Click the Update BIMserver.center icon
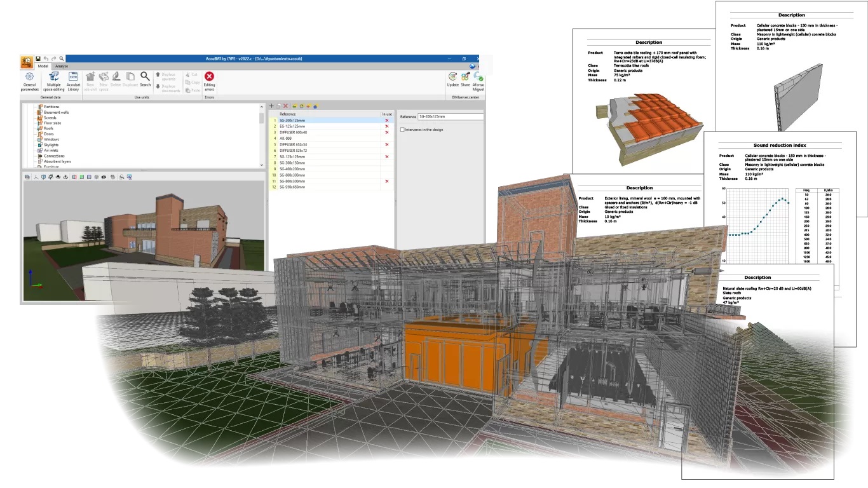 [x=453, y=79]
